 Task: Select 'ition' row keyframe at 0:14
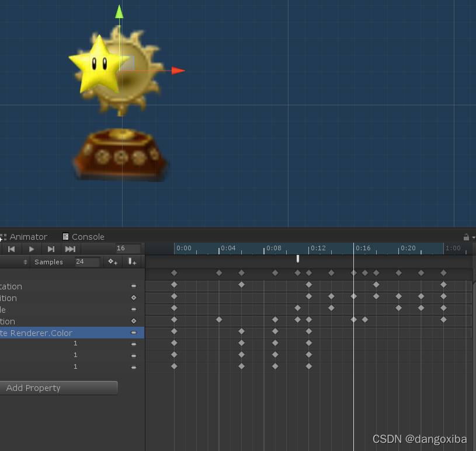331,296
